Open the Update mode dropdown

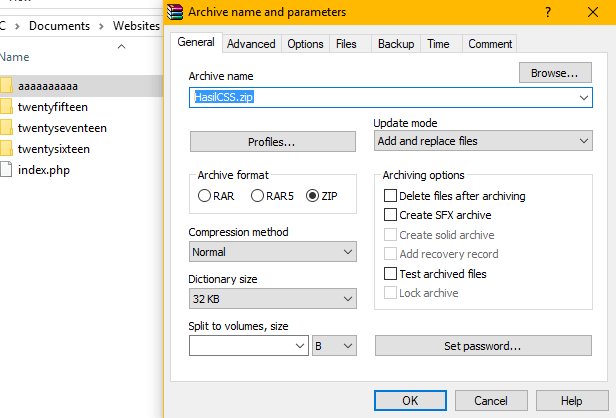pyautogui.click(x=483, y=141)
